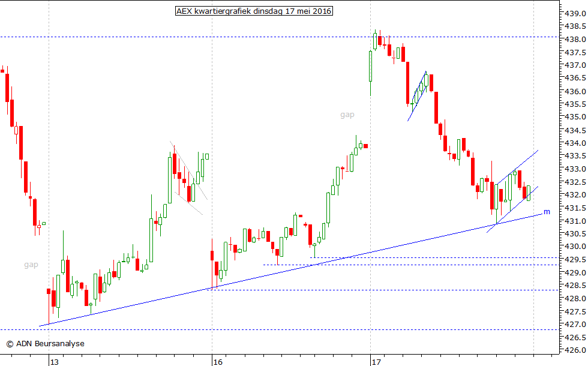
Task: Select the 426.0 price axis label
Action: pyautogui.click(x=575, y=350)
